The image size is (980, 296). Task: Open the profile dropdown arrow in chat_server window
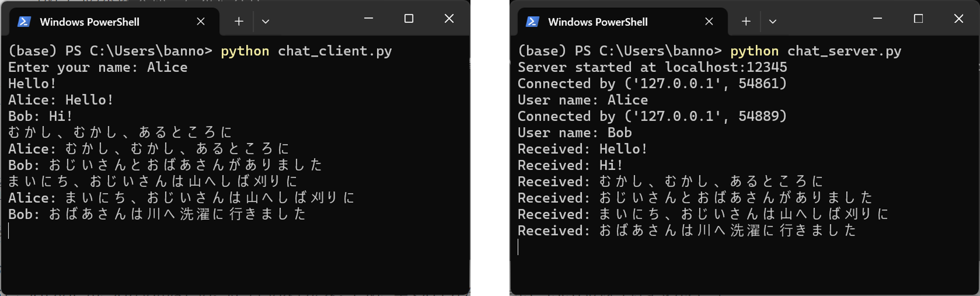pyautogui.click(x=772, y=22)
